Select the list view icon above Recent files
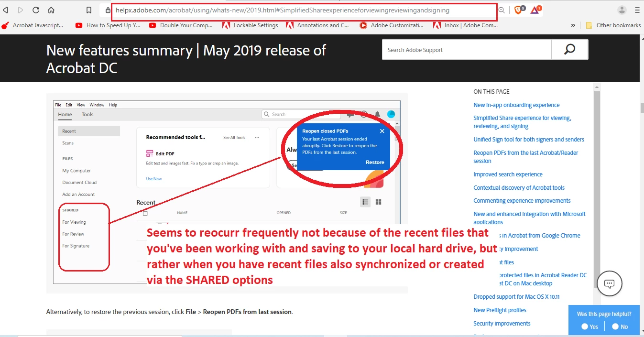 click(365, 202)
